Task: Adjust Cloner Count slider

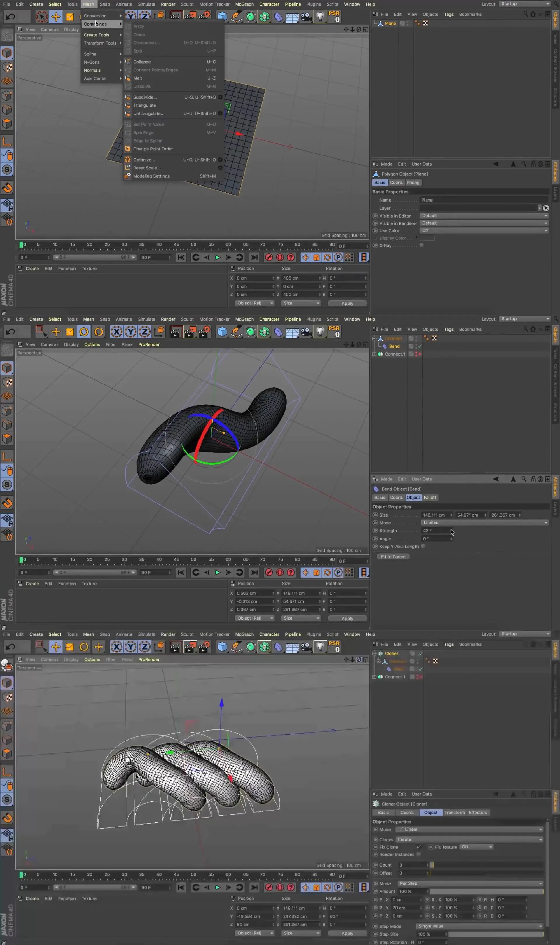Action: coord(487,865)
